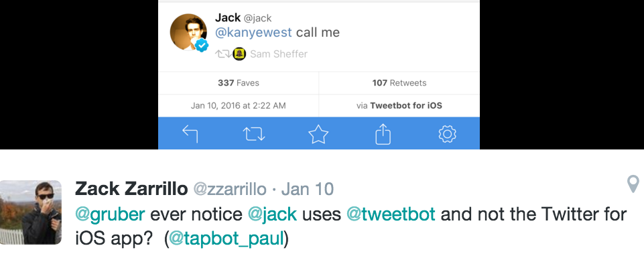The image size is (644, 254).
Task: Click the @jack mention in Zack's tweet
Action: pyautogui.click(x=272, y=214)
